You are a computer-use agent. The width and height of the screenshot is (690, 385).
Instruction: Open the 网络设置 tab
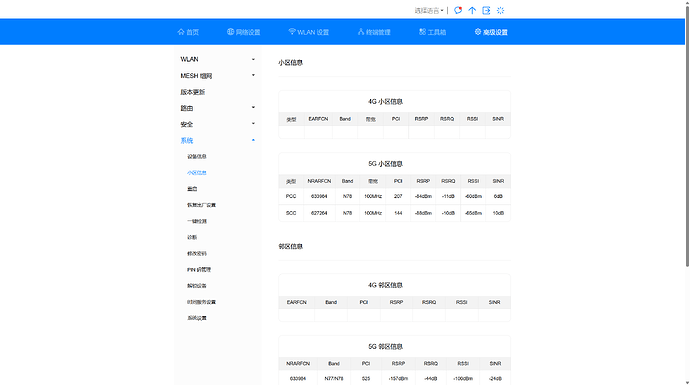tap(244, 32)
